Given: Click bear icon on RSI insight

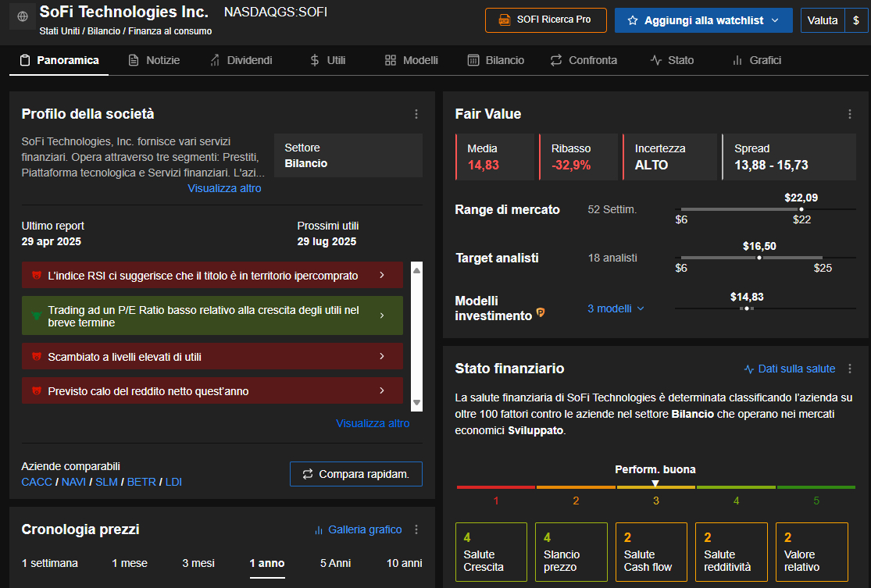Looking at the screenshot, I should (x=37, y=276).
